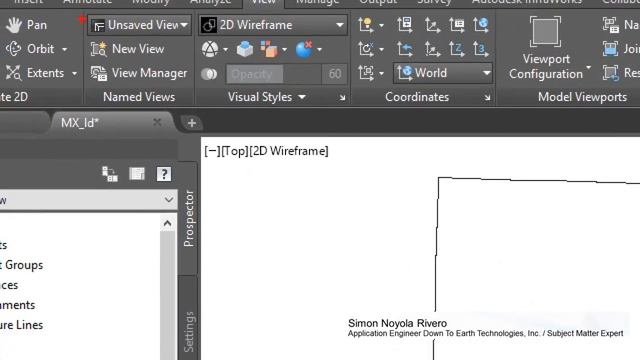This screenshot has height=360, width=640.
Task: Click the UCS icon properties button with lightbulb
Action: (x=366, y=25)
